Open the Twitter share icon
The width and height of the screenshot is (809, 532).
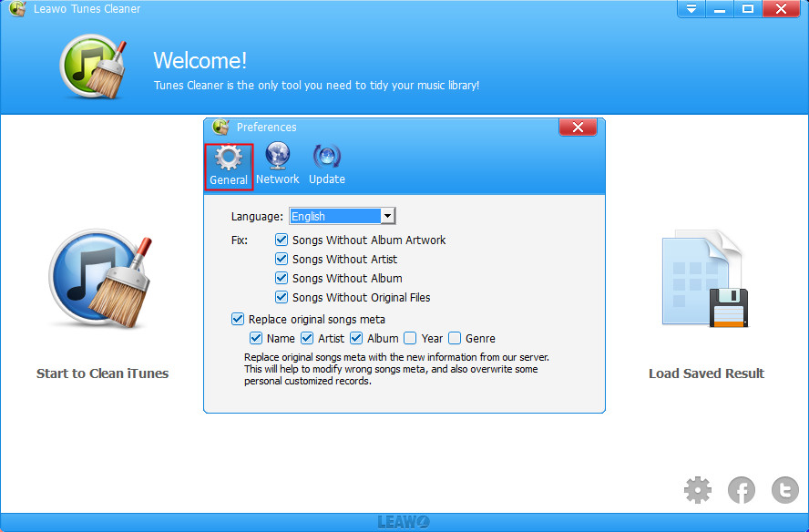pos(785,490)
